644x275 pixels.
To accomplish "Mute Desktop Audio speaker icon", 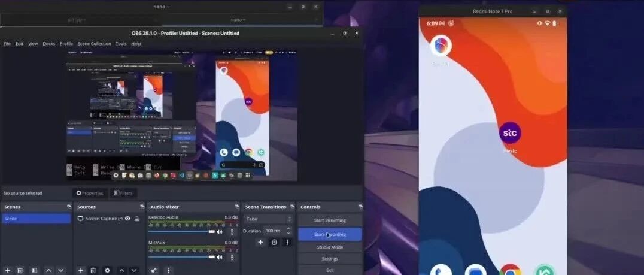I will (x=220, y=232).
